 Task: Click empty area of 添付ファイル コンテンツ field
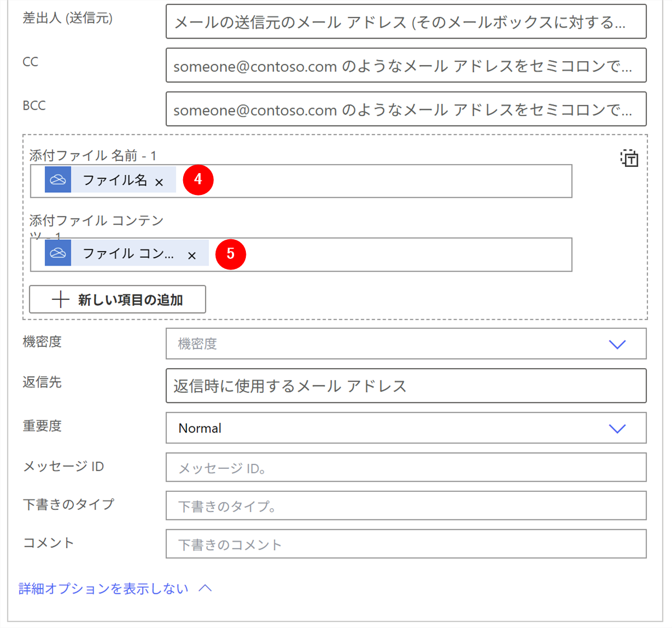coord(409,255)
